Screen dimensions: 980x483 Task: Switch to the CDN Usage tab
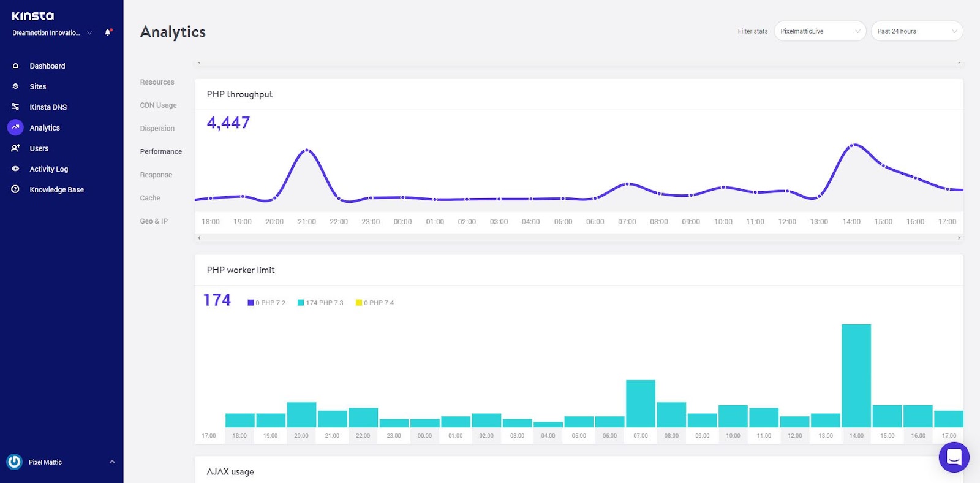pos(158,105)
